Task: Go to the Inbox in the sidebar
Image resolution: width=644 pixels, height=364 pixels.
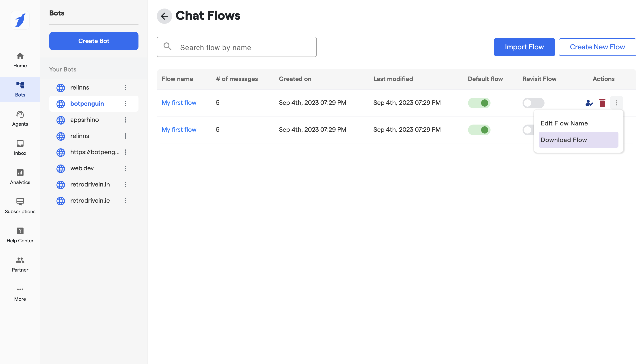Action: (x=20, y=147)
